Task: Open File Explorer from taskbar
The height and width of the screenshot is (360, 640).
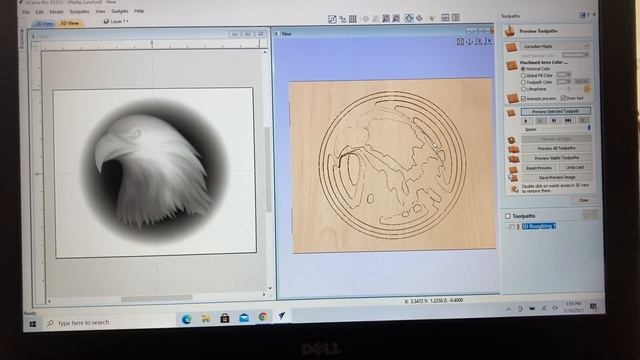Action: (206, 318)
